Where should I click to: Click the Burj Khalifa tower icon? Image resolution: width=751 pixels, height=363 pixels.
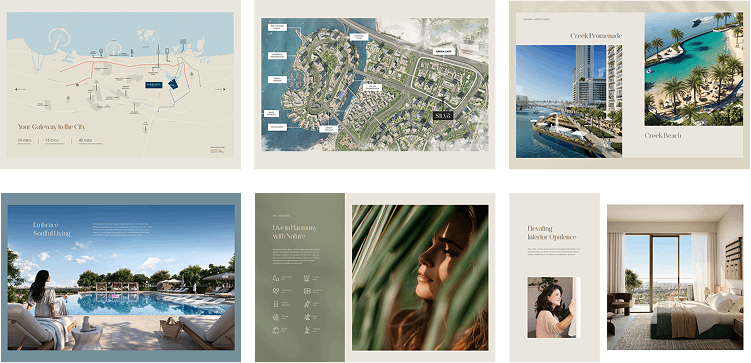[x=159, y=57]
